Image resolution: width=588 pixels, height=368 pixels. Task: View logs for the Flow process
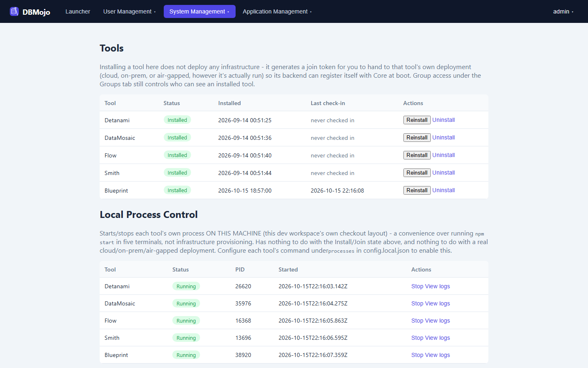pos(437,321)
